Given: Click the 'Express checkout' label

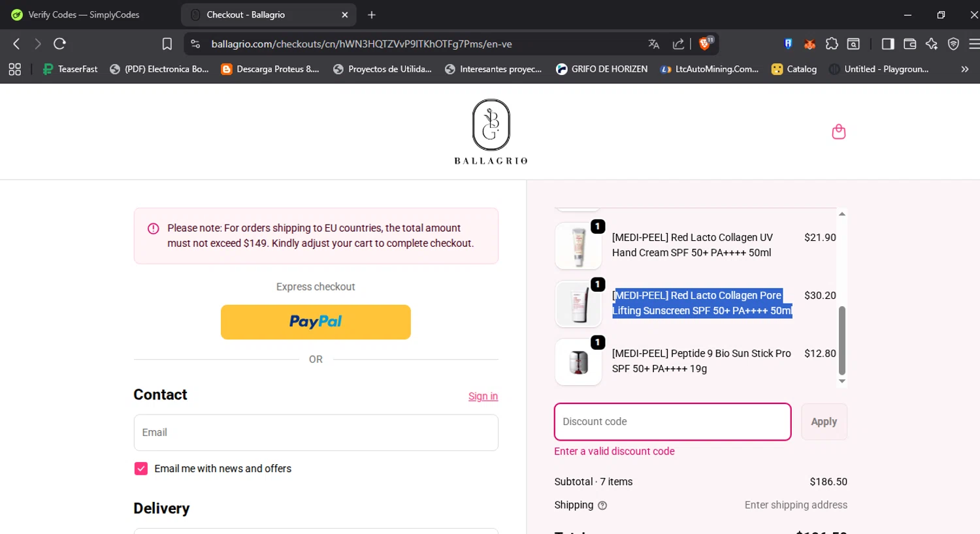Looking at the screenshot, I should (316, 287).
